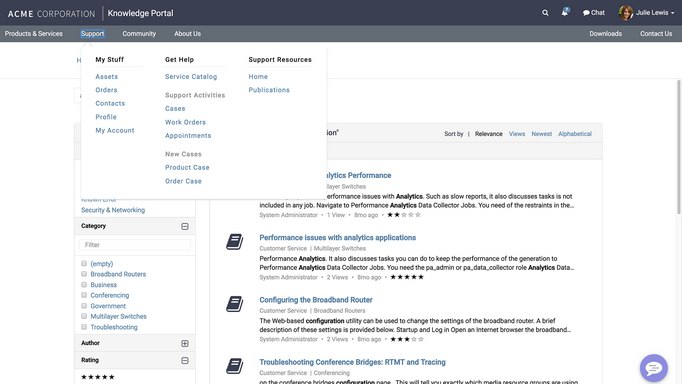Select Assets under My Stuff

pos(107,77)
